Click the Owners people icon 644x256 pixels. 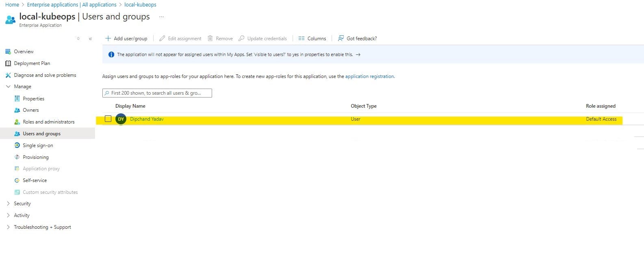[x=17, y=110]
